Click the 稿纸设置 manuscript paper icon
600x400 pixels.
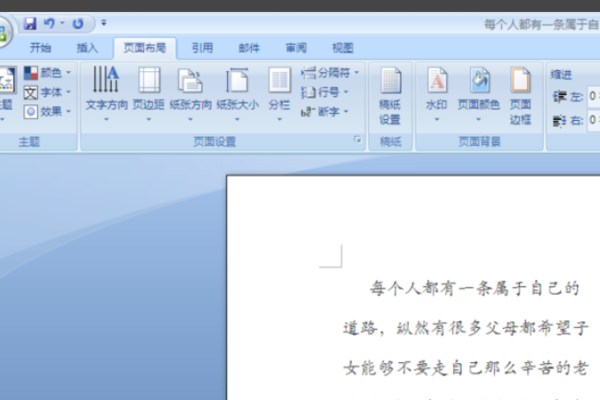[390, 80]
